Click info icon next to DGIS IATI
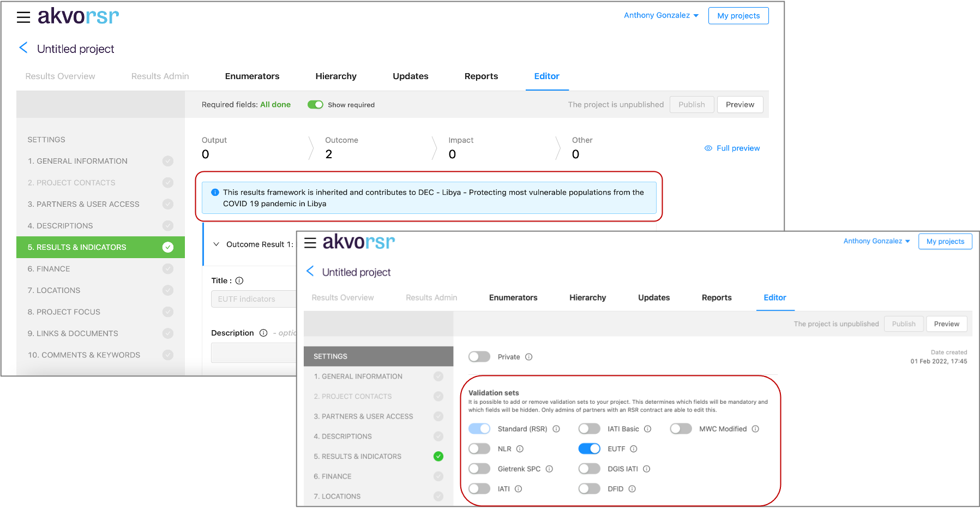 pos(647,469)
